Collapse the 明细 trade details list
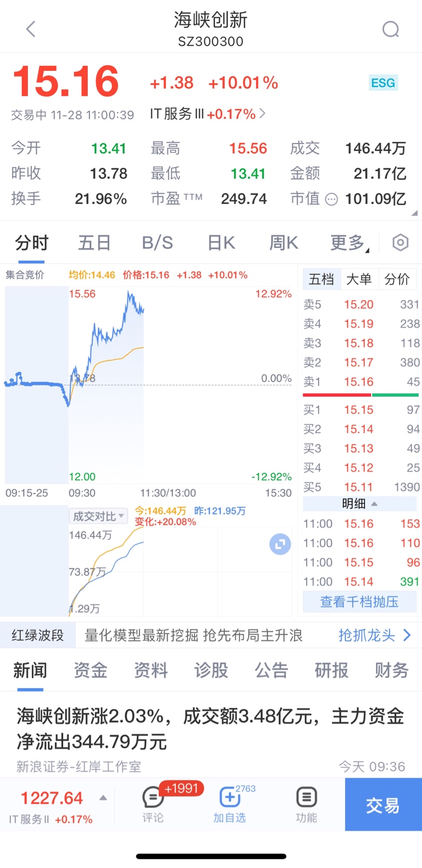Screen dimensions: 422x868 point(360,504)
